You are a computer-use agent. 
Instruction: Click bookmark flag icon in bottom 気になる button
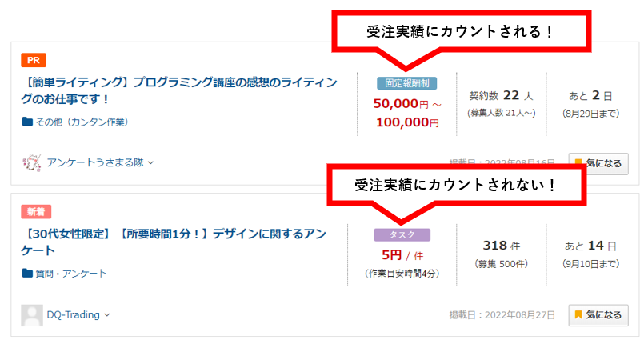click(578, 315)
